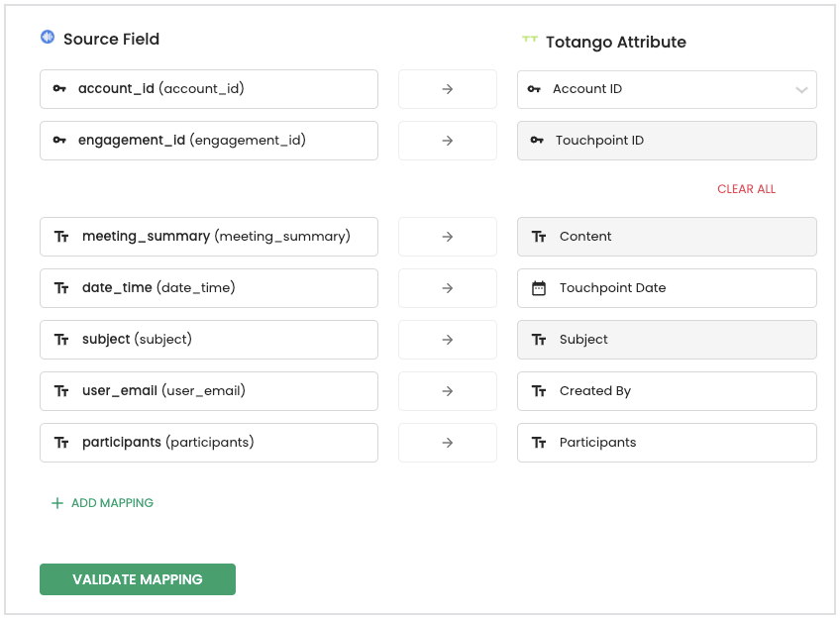Click the calendar icon in Touchpoint Date
Viewport: 840px width, 619px height.
tap(539, 288)
